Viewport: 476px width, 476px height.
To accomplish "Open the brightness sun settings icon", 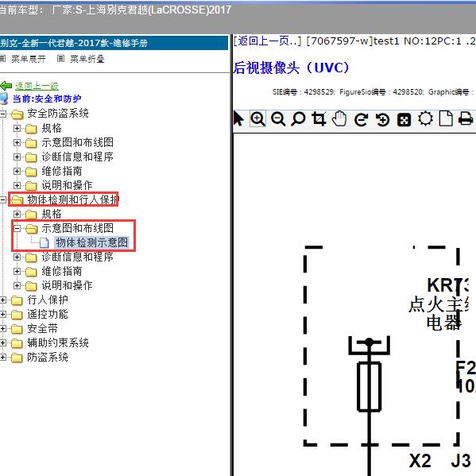I will [425, 118].
